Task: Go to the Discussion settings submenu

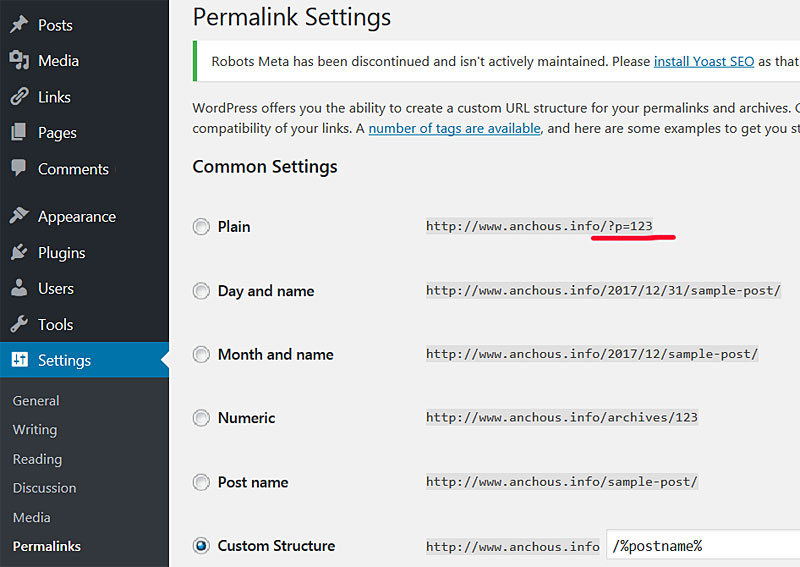Action: click(x=44, y=488)
